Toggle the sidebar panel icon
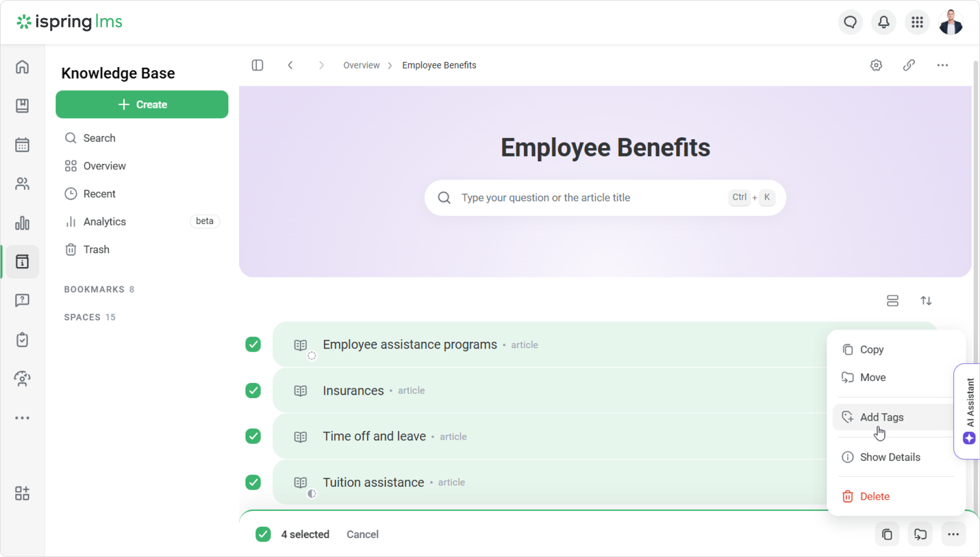Image resolution: width=980 pixels, height=557 pixels. pos(257,65)
